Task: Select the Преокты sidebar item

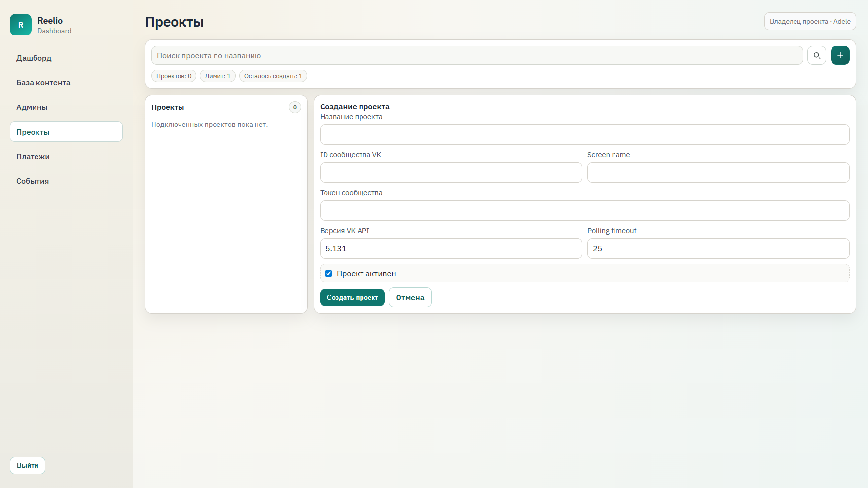Action: pos(66,132)
